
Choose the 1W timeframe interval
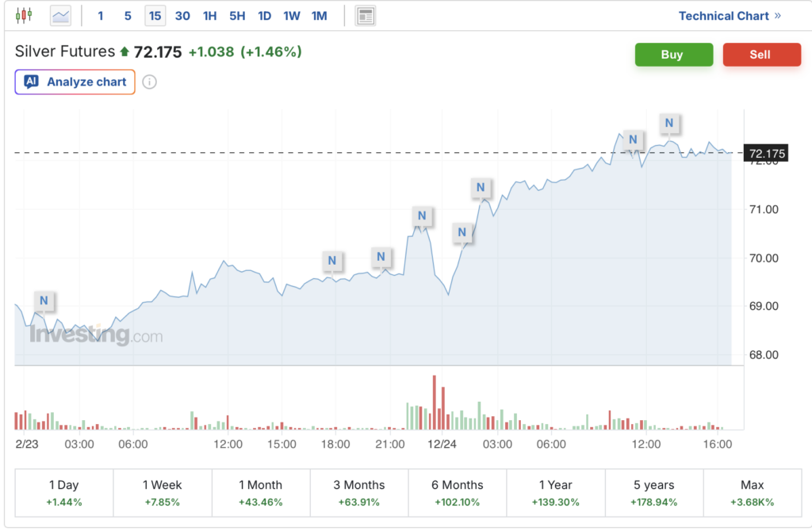tap(292, 16)
